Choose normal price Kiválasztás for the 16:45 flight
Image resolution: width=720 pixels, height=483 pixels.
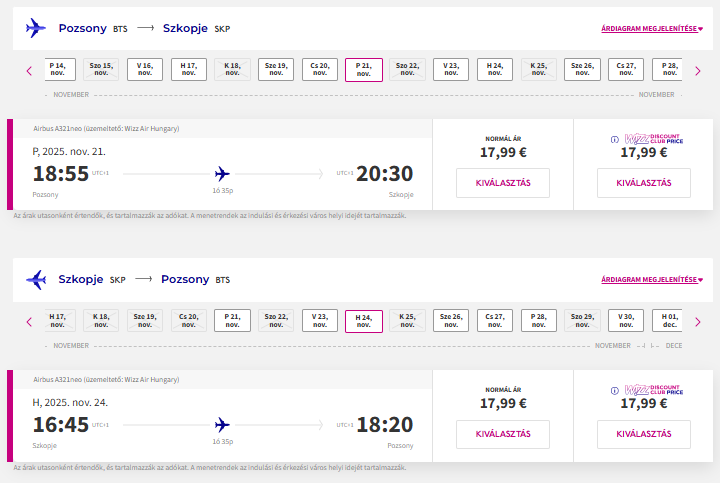pyautogui.click(x=503, y=434)
